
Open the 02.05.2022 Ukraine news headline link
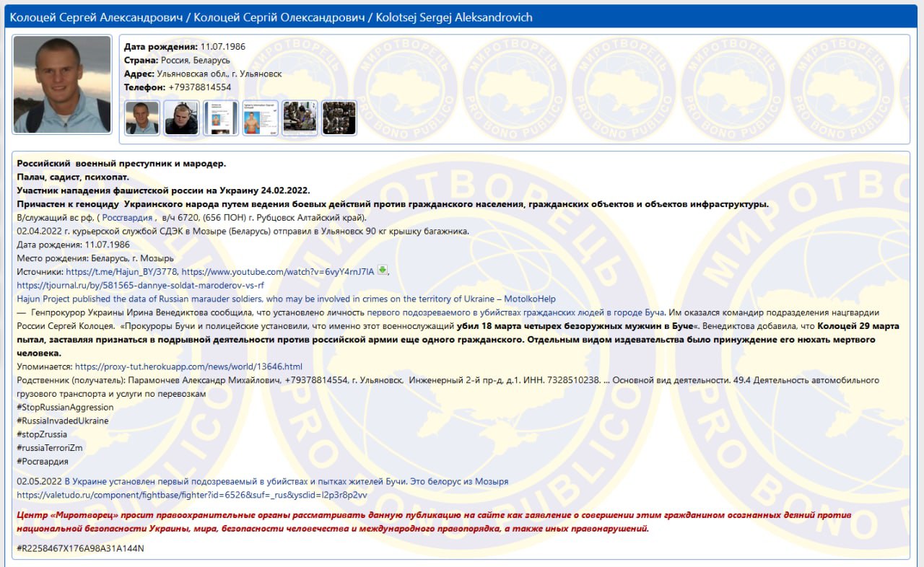tap(286, 481)
